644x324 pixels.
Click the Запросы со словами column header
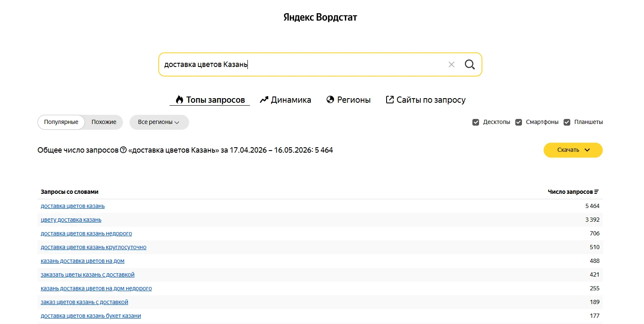point(70,192)
